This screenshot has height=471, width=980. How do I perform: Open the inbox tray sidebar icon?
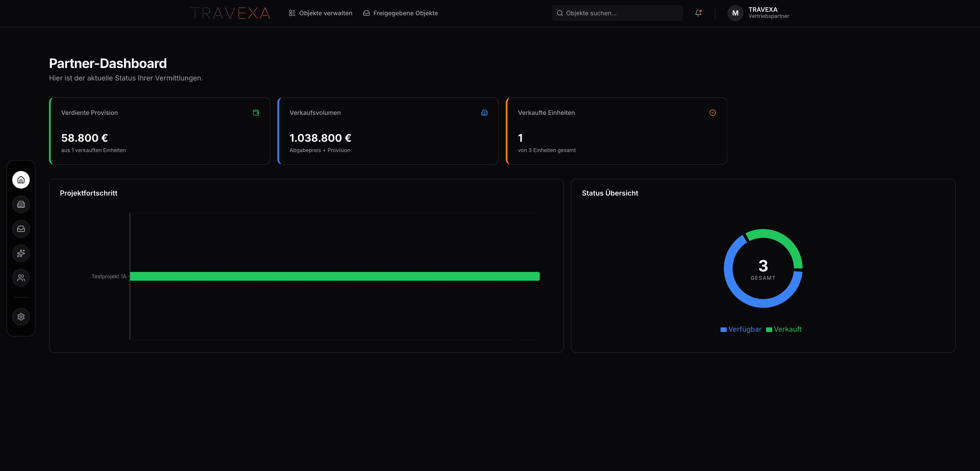[21, 229]
